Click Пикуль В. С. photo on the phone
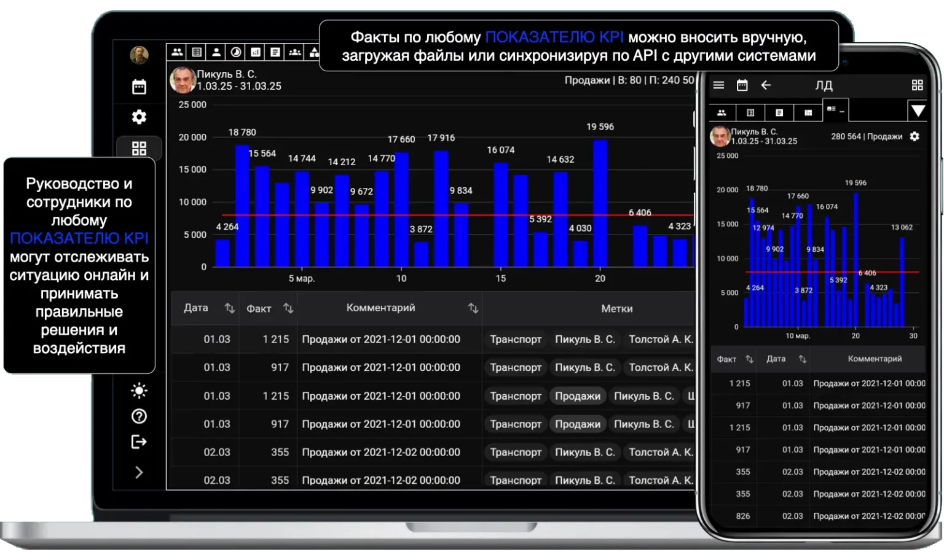Screen dimensions: 944x560 (x=720, y=136)
